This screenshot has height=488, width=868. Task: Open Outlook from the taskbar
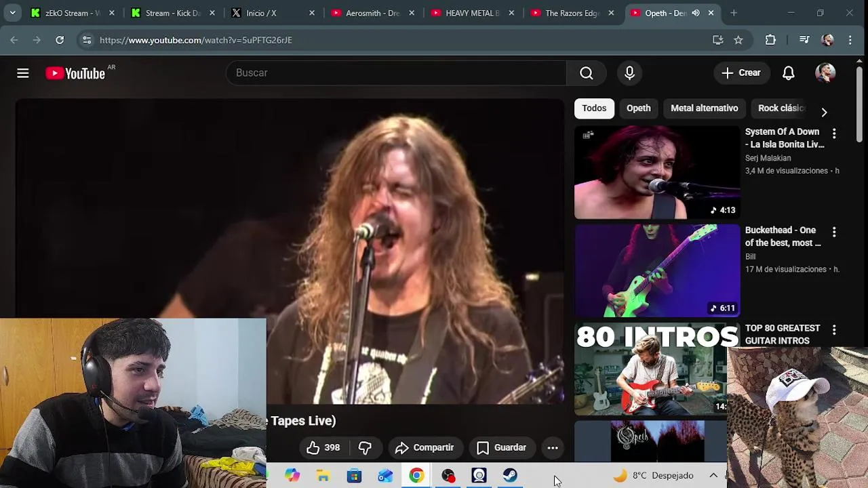pyautogui.click(x=385, y=476)
